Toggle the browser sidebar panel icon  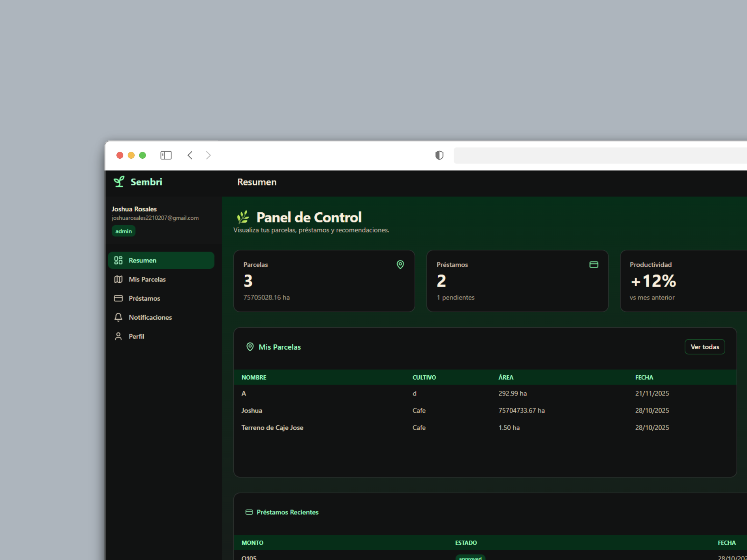[x=166, y=155]
